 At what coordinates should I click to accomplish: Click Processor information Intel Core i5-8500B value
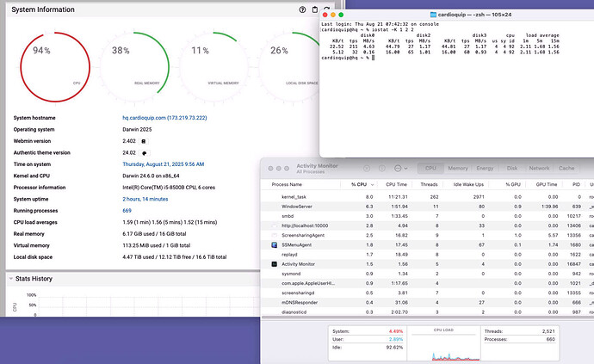(169, 188)
